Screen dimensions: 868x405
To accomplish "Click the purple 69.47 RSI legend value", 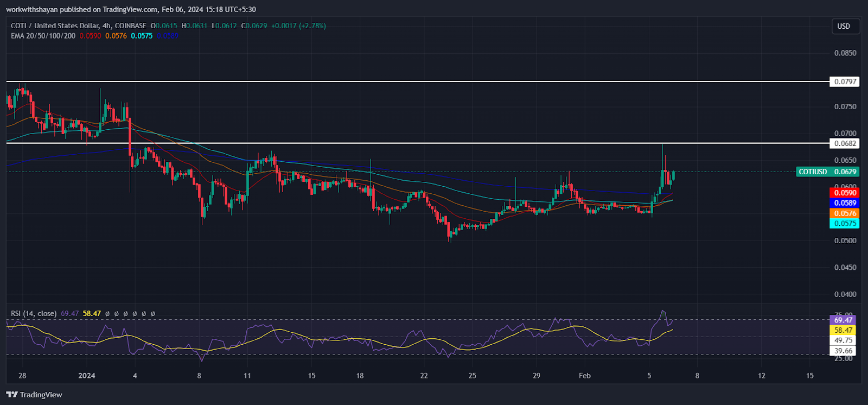I will tap(69, 313).
